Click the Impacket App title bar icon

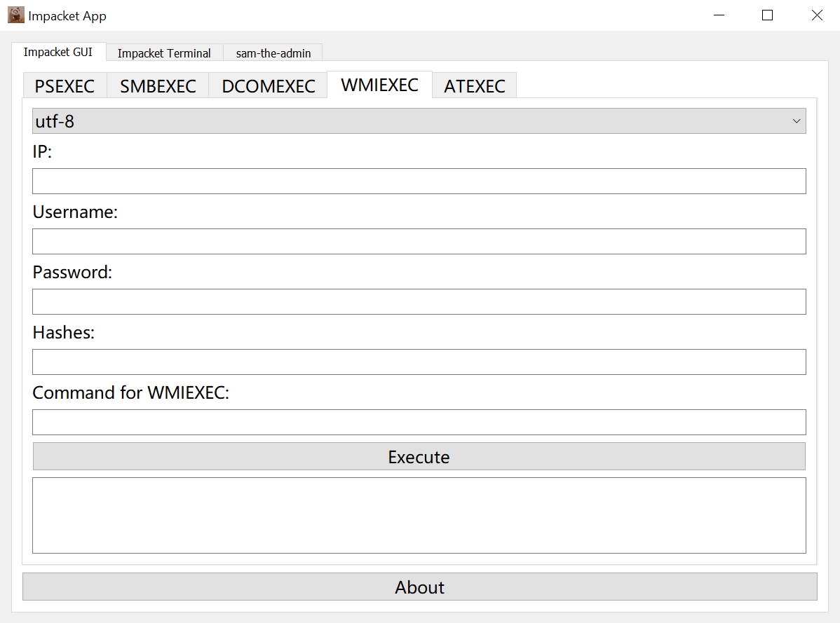point(16,15)
